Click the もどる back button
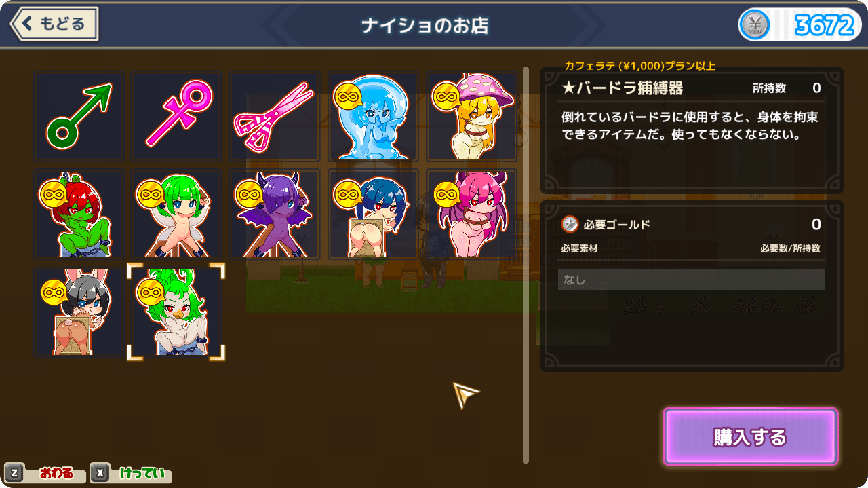 pyautogui.click(x=54, y=24)
